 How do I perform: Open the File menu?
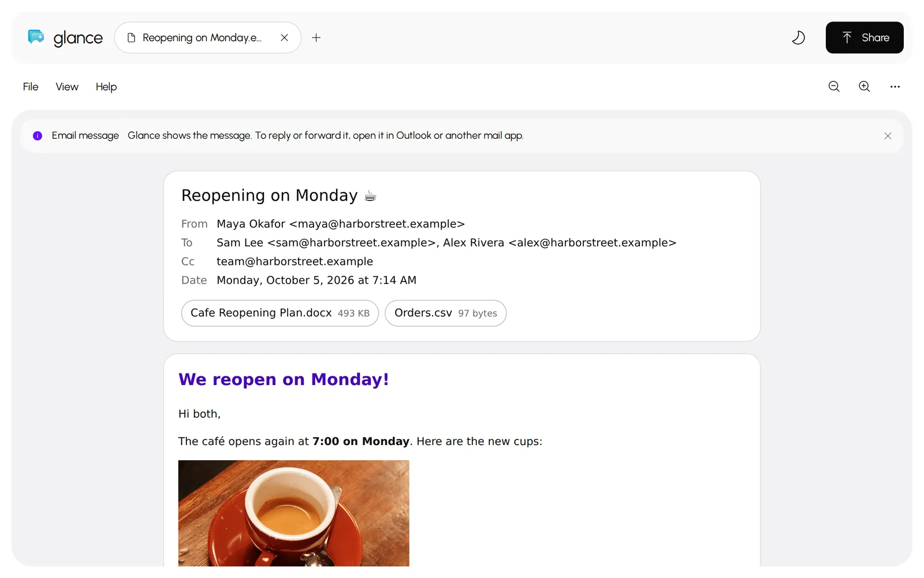click(31, 87)
